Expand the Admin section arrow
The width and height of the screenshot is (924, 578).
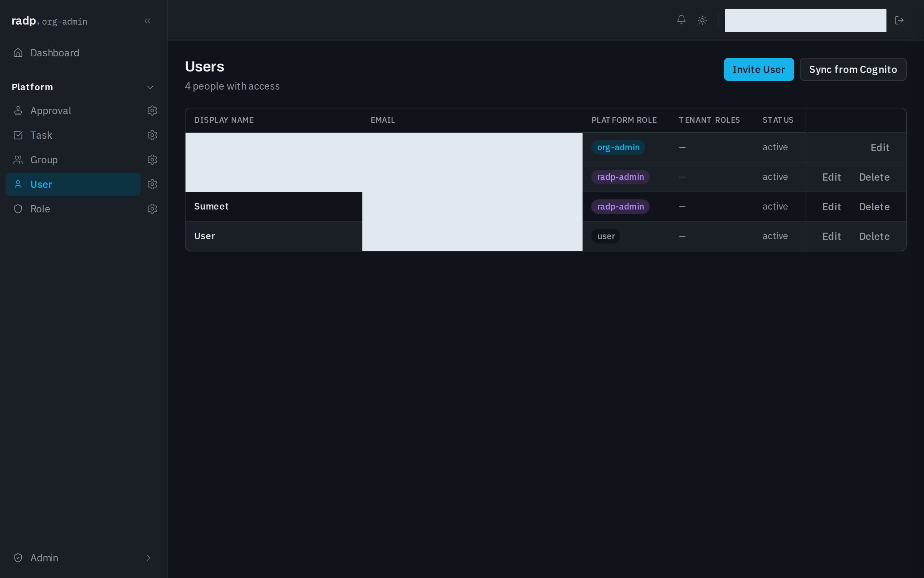[149, 558]
